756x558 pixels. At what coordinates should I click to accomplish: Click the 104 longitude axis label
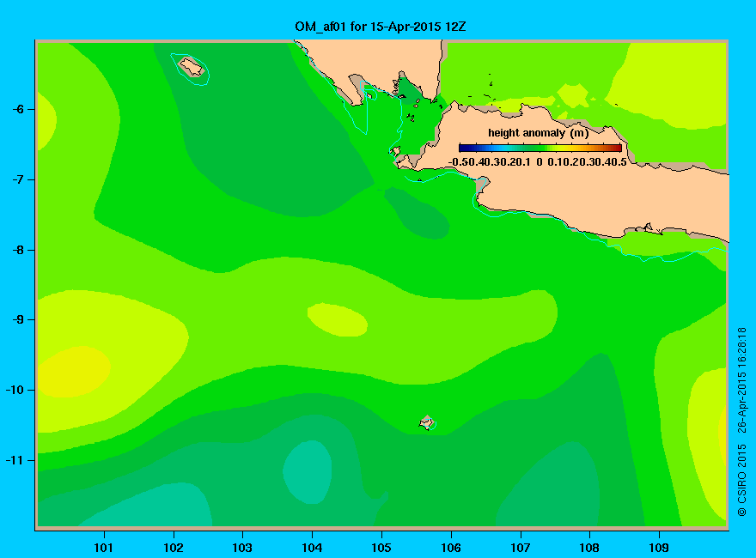pos(312,548)
